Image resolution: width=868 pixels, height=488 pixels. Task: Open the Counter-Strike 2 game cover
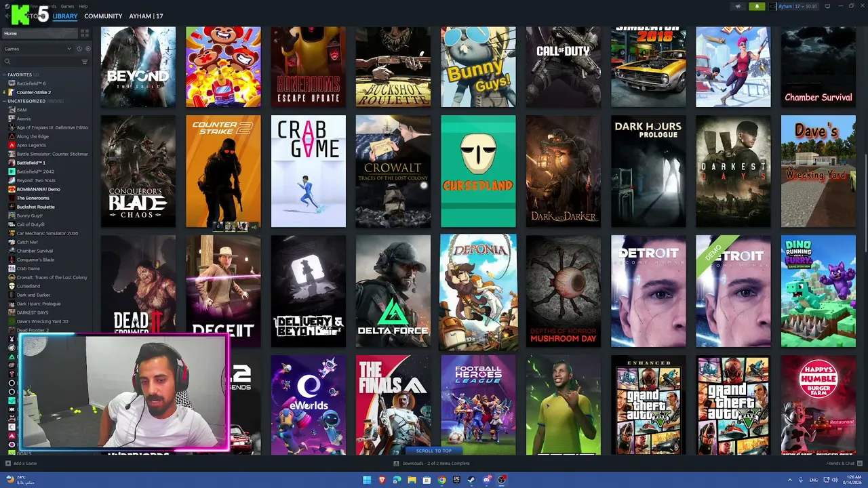(223, 171)
